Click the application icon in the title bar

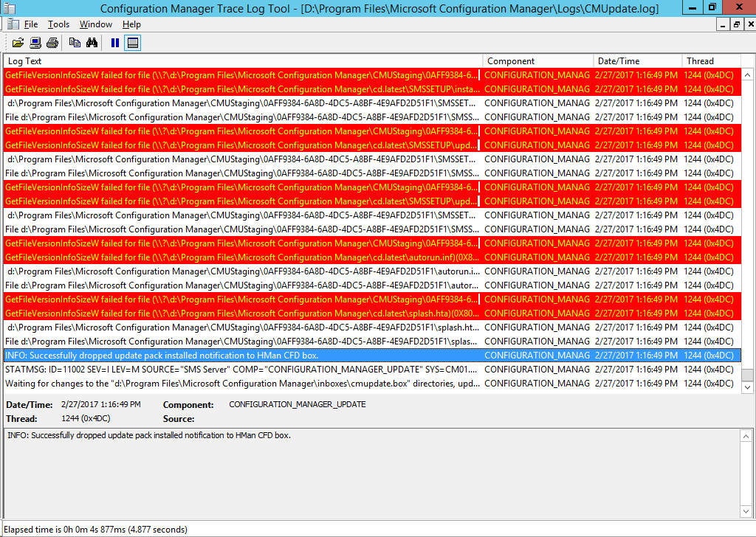click(x=10, y=8)
